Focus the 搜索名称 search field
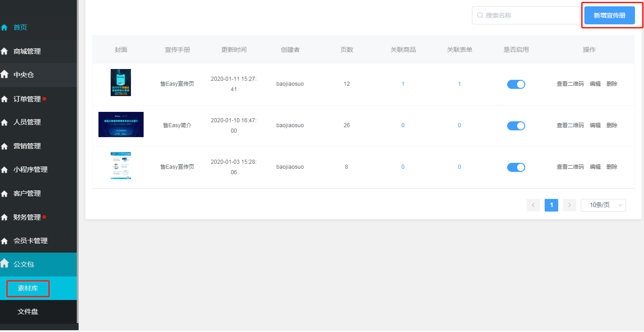The height and width of the screenshot is (332, 644). pyautogui.click(x=526, y=15)
